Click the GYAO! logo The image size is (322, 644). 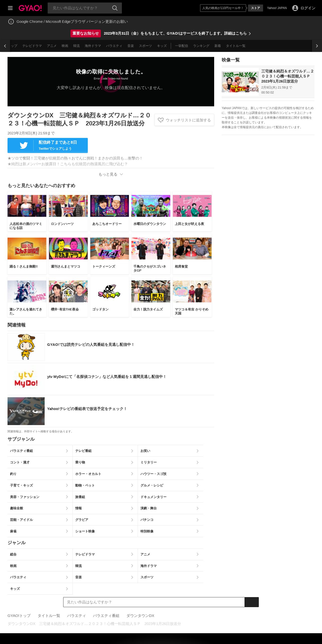pyautogui.click(x=30, y=8)
